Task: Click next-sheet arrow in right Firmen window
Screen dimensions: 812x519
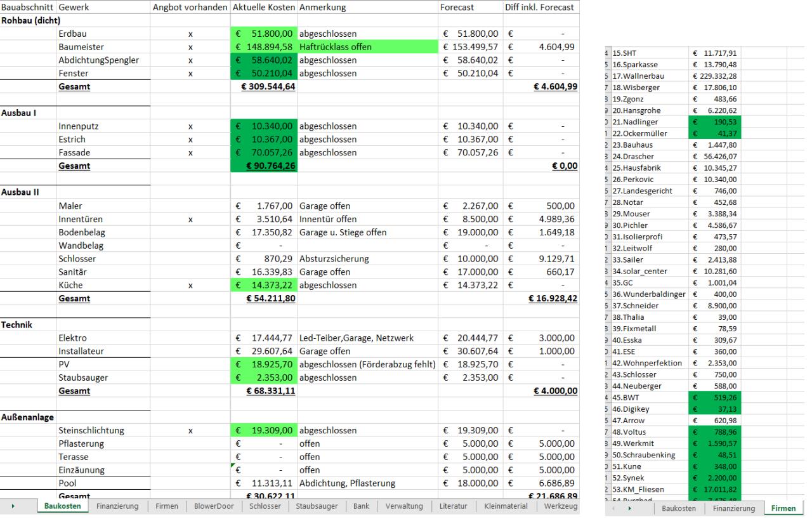Action: (x=629, y=509)
